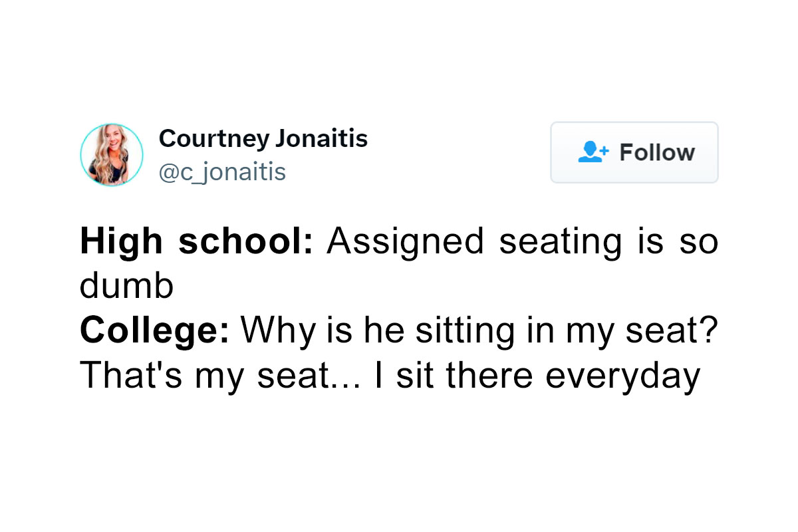Viewport: 798px width, 532px height.
Task: Open the @c_jonaitis handle link
Action: tap(222, 172)
